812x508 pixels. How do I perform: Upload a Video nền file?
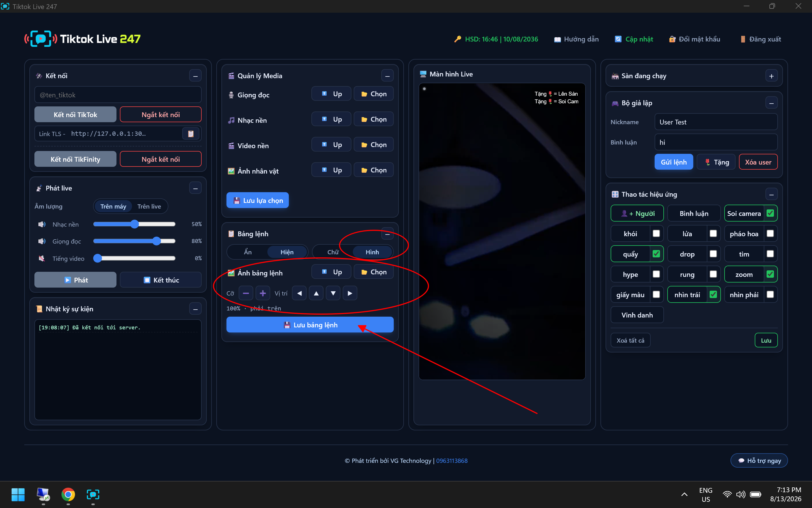(x=331, y=145)
